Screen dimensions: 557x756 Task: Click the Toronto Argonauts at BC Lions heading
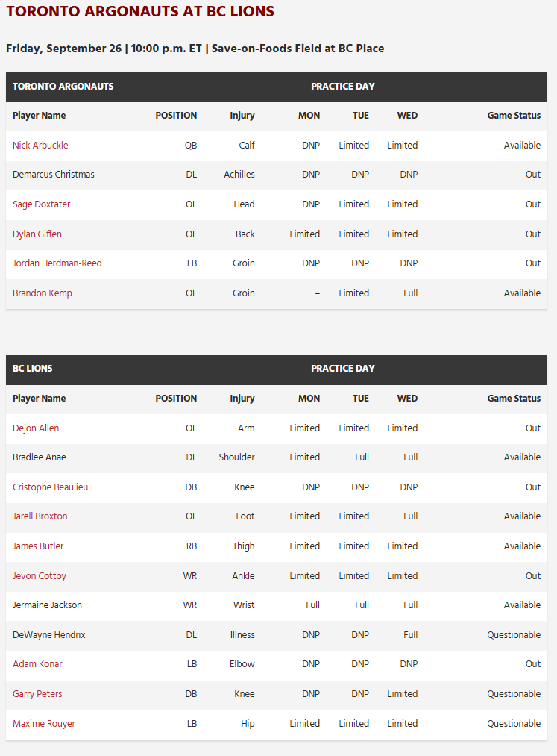point(140,12)
